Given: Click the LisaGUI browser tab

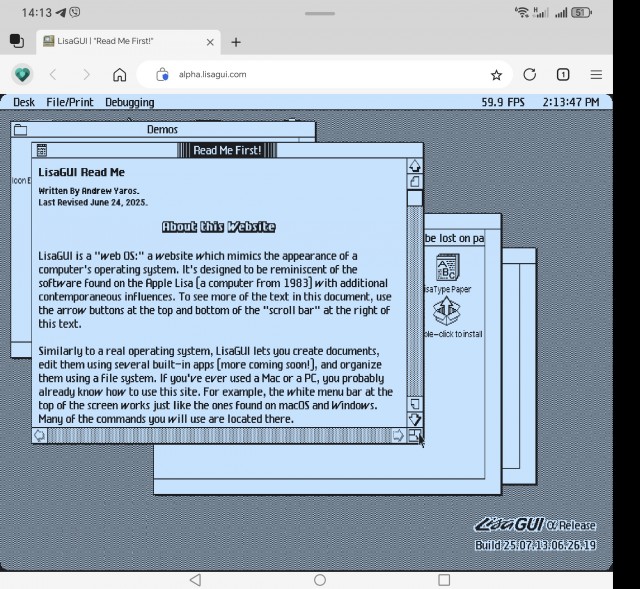Looking at the screenshot, I should coord(129,42).
